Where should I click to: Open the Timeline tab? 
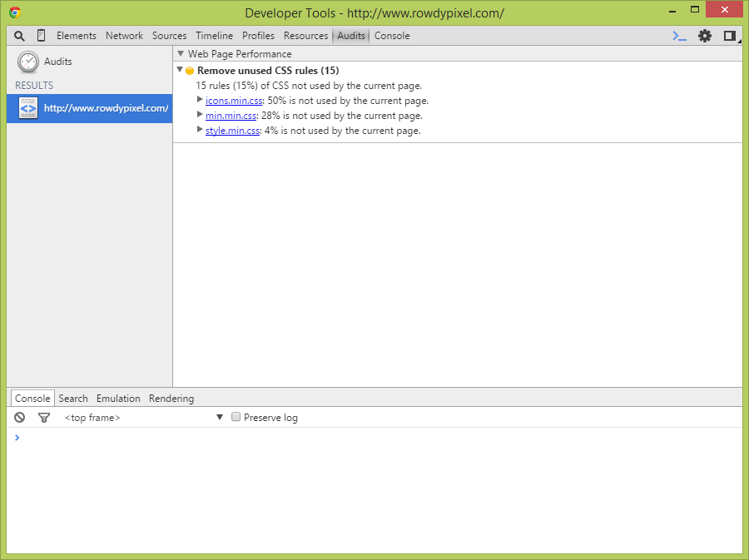[215, 36]
